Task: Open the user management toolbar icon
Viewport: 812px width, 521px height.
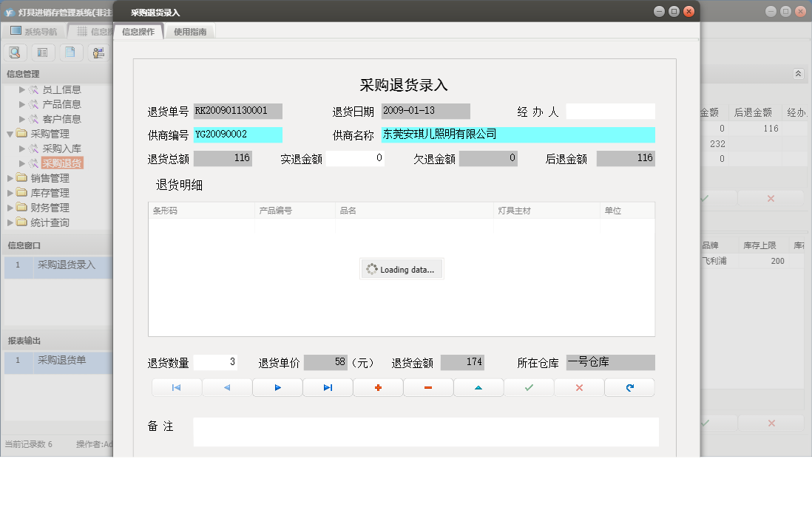Action: click(x=98, y=52)
